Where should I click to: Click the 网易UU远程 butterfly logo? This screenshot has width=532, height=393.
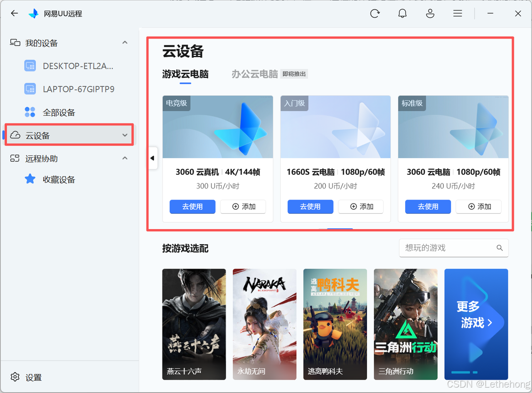[x=33, y=14]
